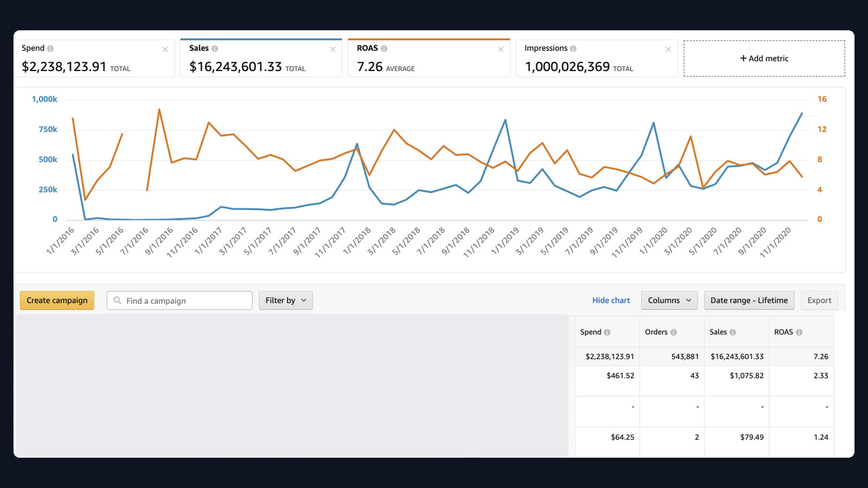This screenshot has height=488, width=868.
Task: Open info icon in ROAS column header
Action: [799, 332]
